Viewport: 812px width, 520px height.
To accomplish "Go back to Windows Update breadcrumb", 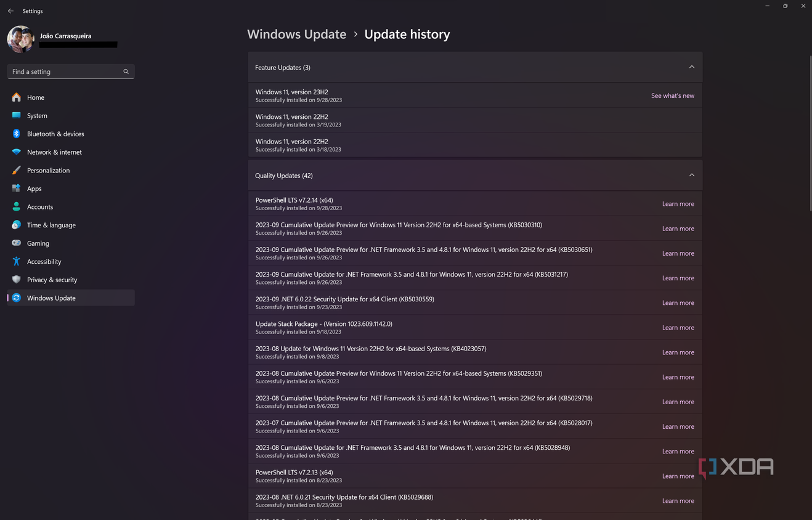I will 296,35.
